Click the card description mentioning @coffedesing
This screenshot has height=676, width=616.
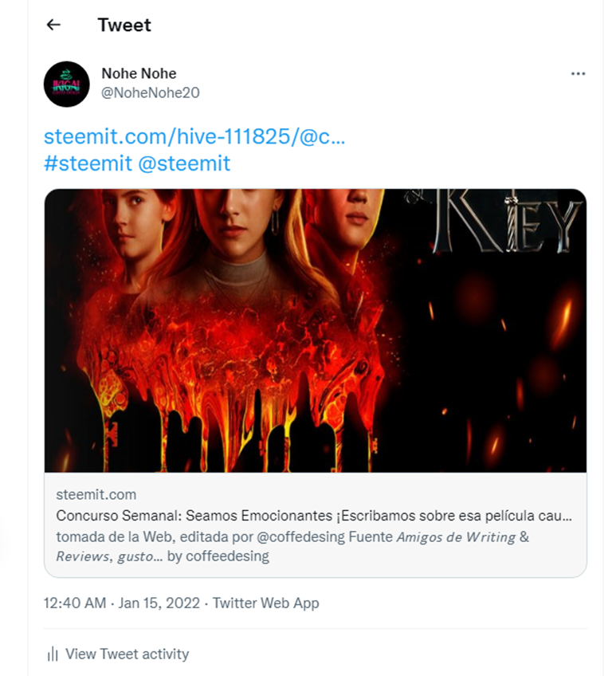pyautogui.click(x=292, y=546)
